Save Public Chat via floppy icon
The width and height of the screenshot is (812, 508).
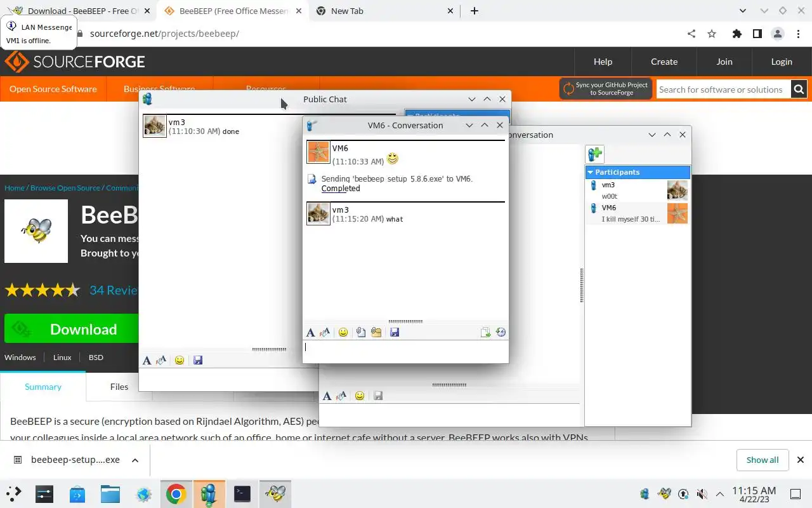tap(198, 360)
